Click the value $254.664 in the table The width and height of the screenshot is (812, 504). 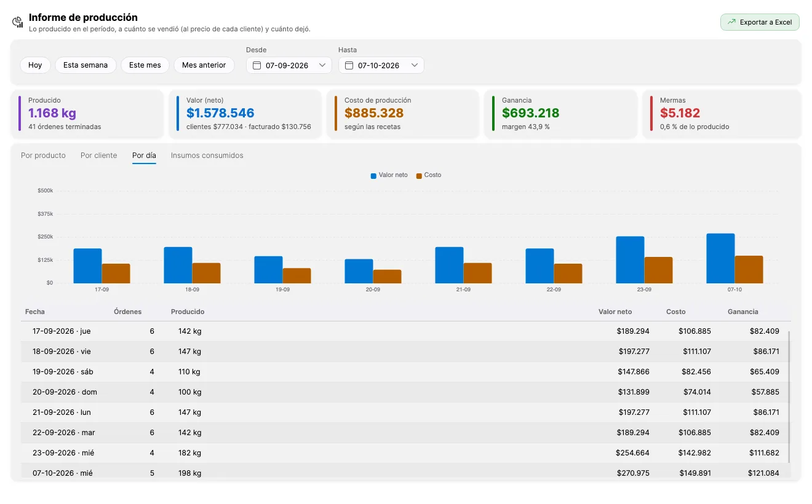pyautogui.click(x=632, y=453)
